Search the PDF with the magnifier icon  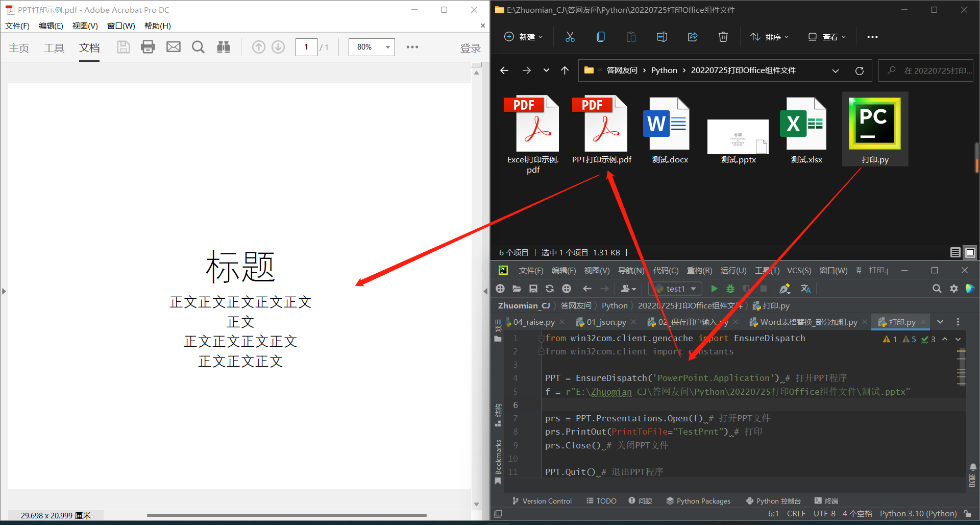(198, 46)
